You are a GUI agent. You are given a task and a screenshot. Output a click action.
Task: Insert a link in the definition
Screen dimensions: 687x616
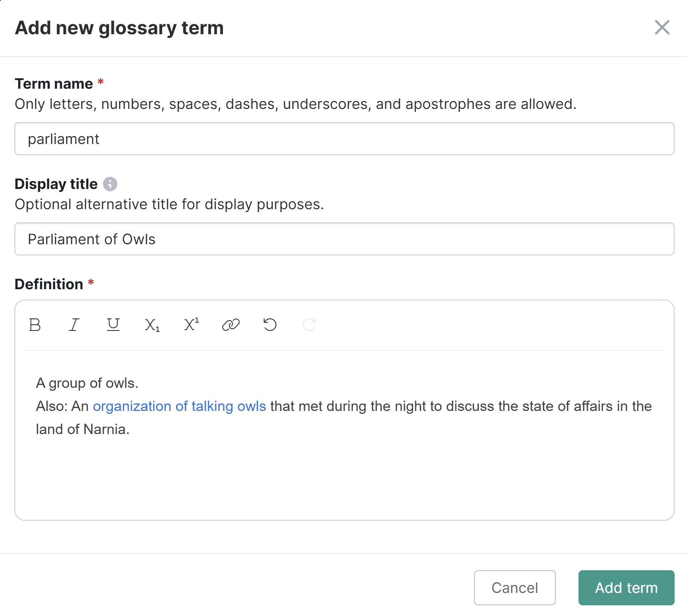[231, 325]
